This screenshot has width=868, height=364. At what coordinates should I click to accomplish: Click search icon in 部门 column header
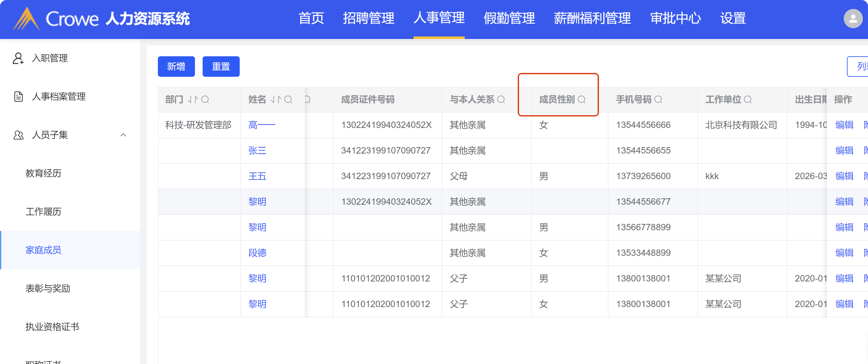(205, 99)
